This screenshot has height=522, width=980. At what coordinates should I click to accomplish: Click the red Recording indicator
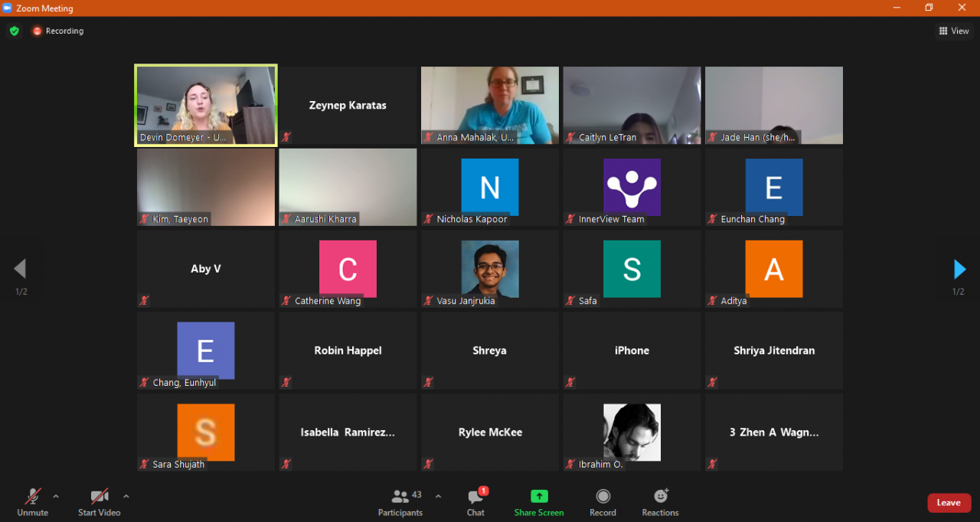(x=58, y=31)
